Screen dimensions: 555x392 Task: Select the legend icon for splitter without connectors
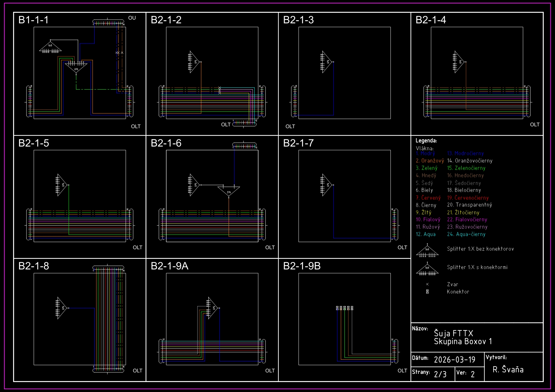click(427, 251)
